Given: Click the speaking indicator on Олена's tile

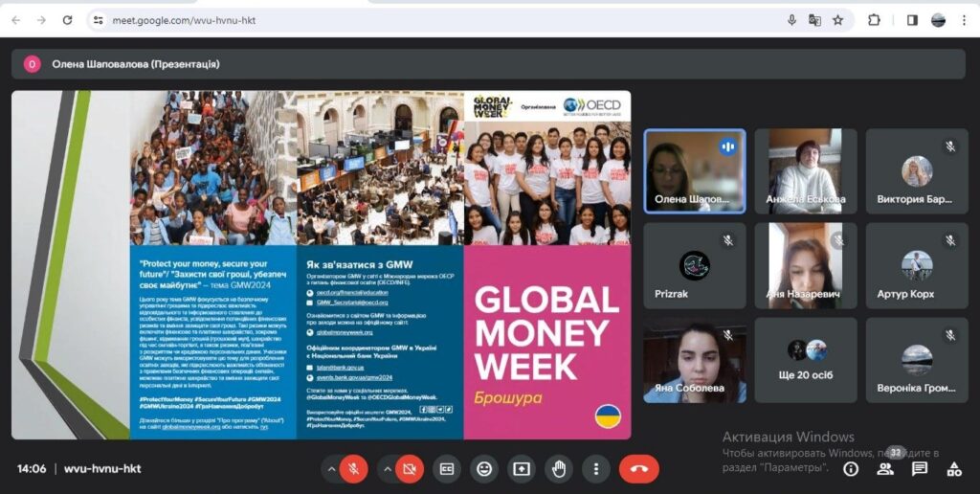Looking at the screenshot, I should coord(727,146).
